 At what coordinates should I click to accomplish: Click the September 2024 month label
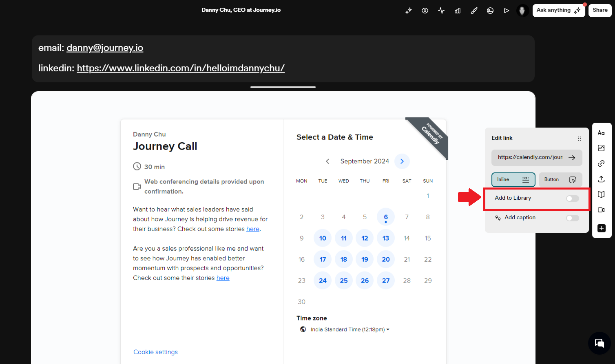point(365,161)
